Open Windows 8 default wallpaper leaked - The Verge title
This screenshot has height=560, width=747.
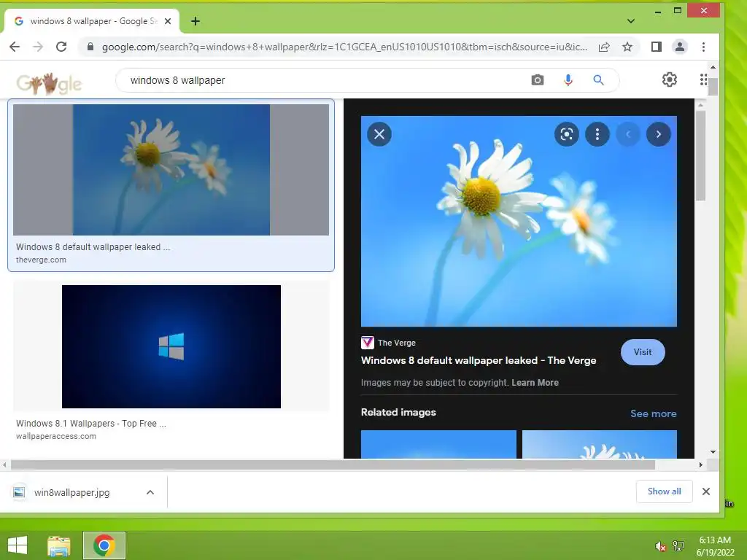[x=479, y=360]
